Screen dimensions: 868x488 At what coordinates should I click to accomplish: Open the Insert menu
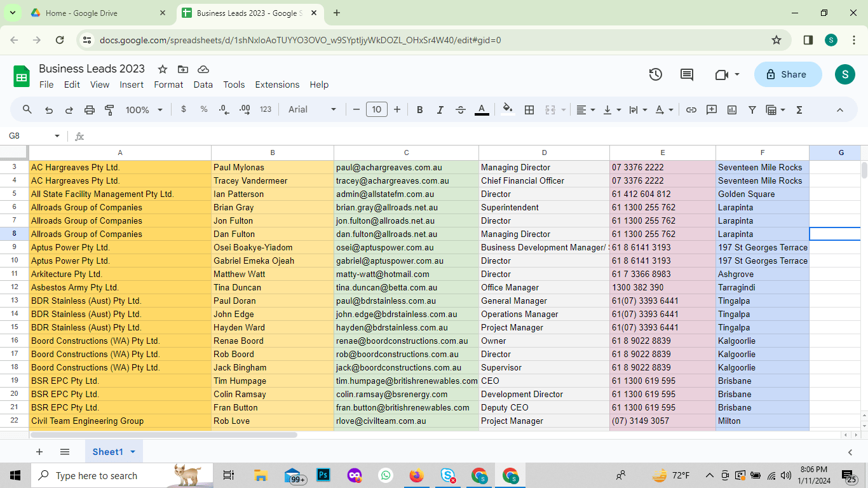[132, 85]
